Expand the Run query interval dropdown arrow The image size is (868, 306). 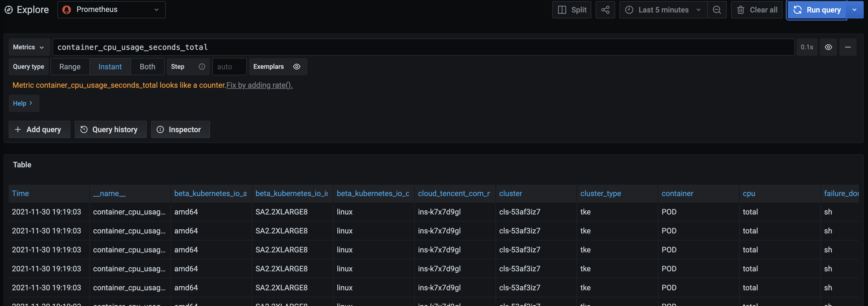tap(854, 10)
